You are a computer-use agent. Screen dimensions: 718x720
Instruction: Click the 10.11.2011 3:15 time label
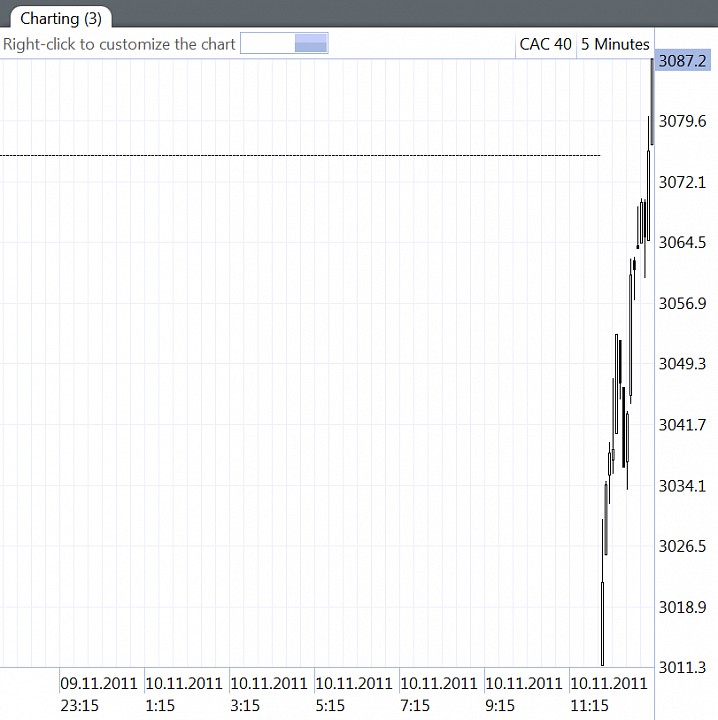(x=269, y=694)
